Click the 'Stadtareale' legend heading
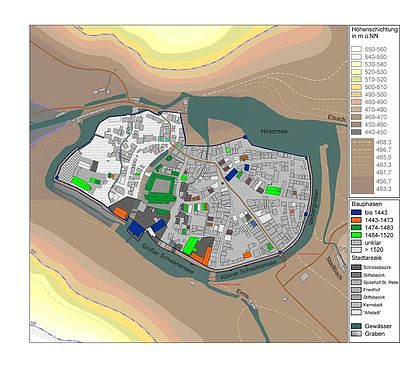Screen dimensions: 400x367 [367, 258]
